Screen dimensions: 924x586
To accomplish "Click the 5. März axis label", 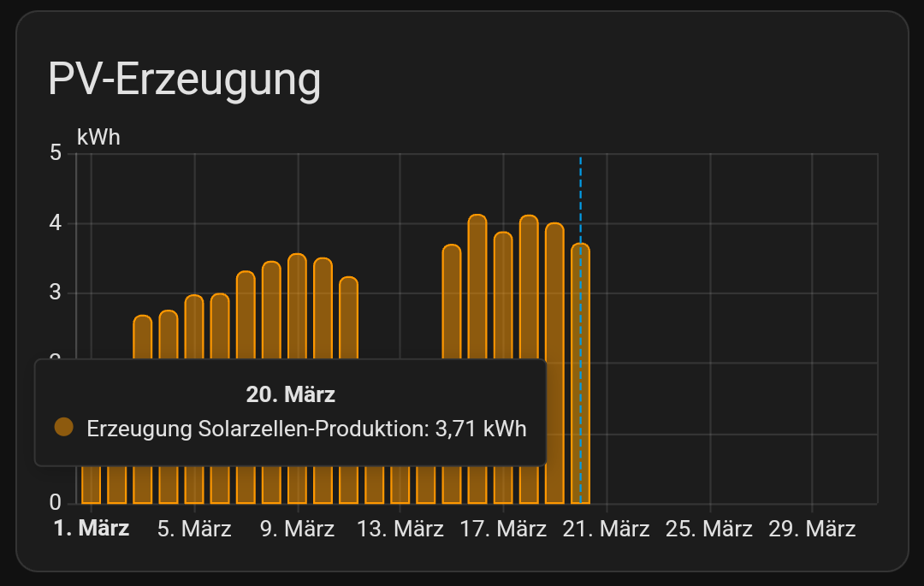I will [x=194, y=529].
